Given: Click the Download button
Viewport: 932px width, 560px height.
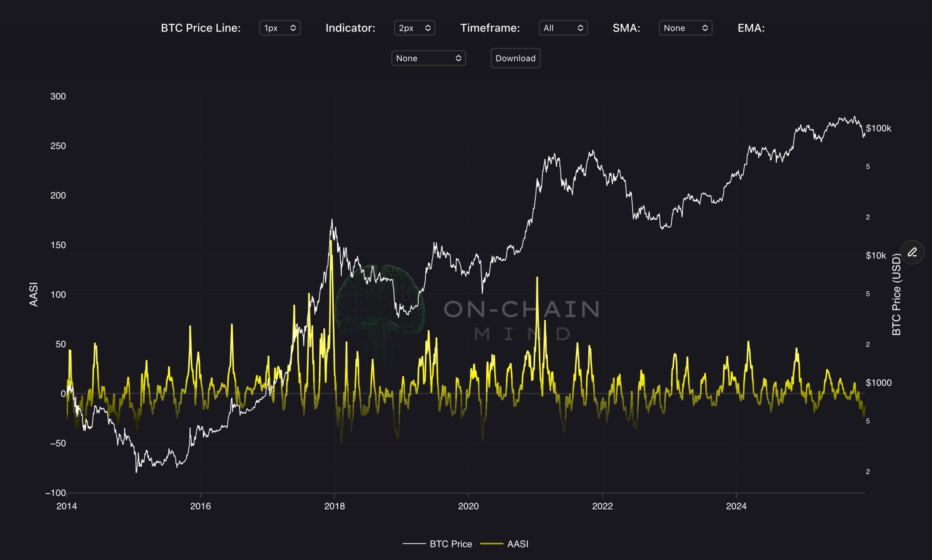Looking at the screenshot, I should click(515, 58).
